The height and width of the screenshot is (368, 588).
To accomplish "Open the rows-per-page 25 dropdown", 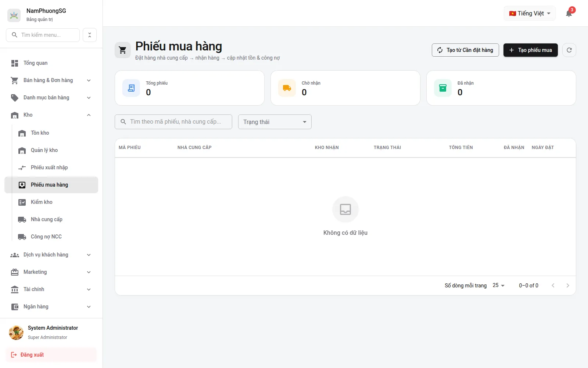I will 499,285.
